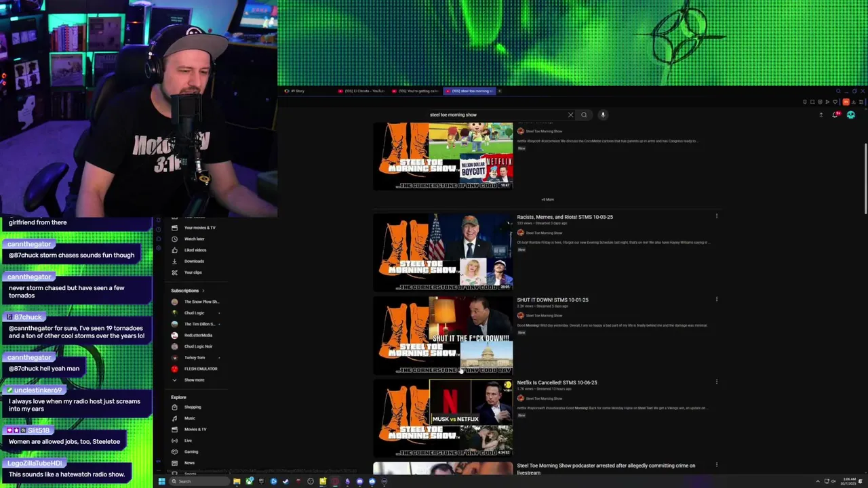This screenshot has width=868, height=488.
Task: Open options menu for podcaster arrested video
Action: (716, 466)
